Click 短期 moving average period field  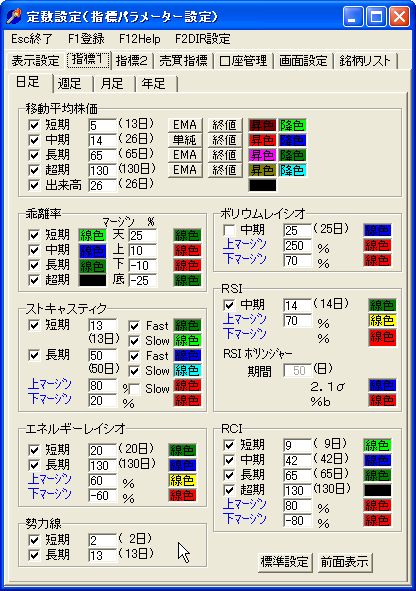[x=102, y=125]
